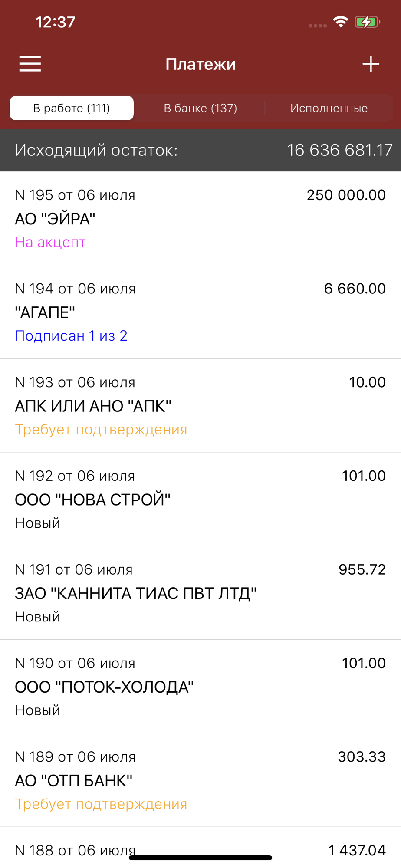Open the "Исполненные" tab
Screen dimensions: 401x868
pyautogui.click(x=329, y=108)
